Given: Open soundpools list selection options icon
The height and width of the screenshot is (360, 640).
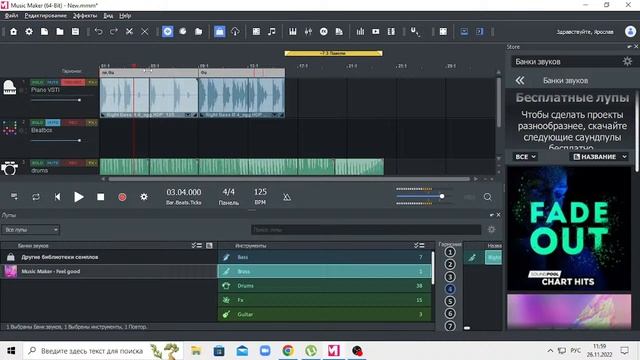Looking at the screenshot, I should [197, 245].
